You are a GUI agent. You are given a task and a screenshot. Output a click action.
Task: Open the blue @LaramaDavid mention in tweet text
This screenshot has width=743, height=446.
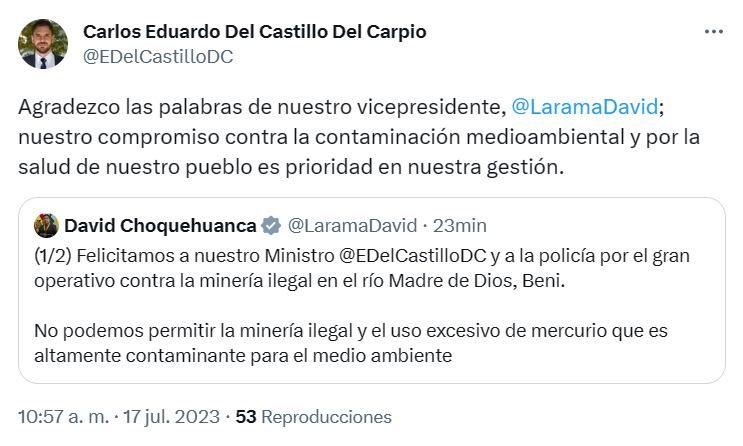click(578, 105)
